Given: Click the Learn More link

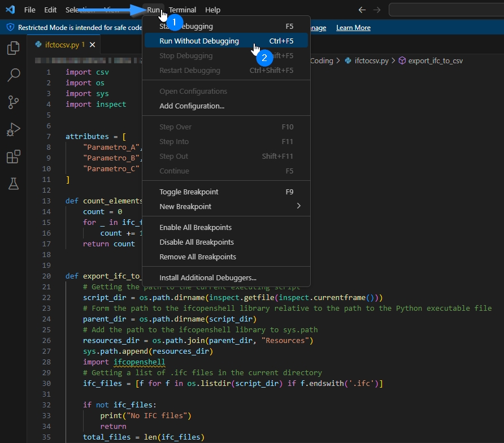Looking at the screenshot, I should (353, 28).
